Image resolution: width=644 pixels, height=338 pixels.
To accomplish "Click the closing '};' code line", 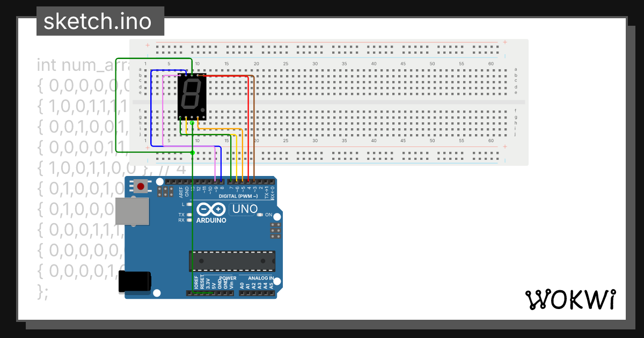I will pos(43,292).
